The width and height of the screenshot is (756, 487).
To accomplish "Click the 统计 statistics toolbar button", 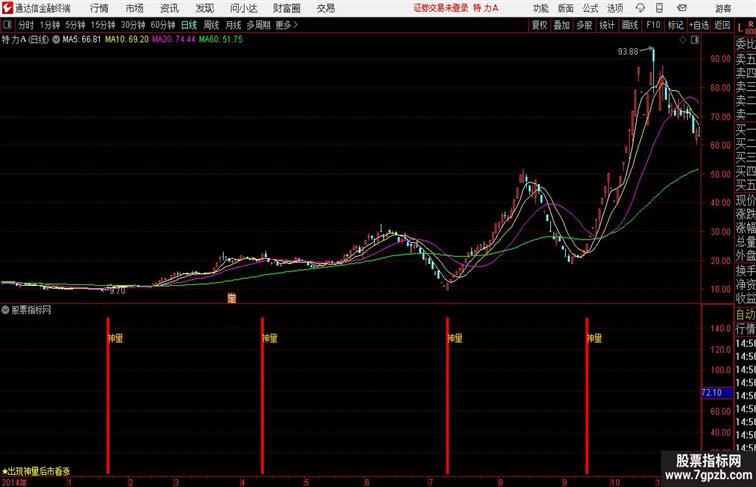I will pos(607,25).
